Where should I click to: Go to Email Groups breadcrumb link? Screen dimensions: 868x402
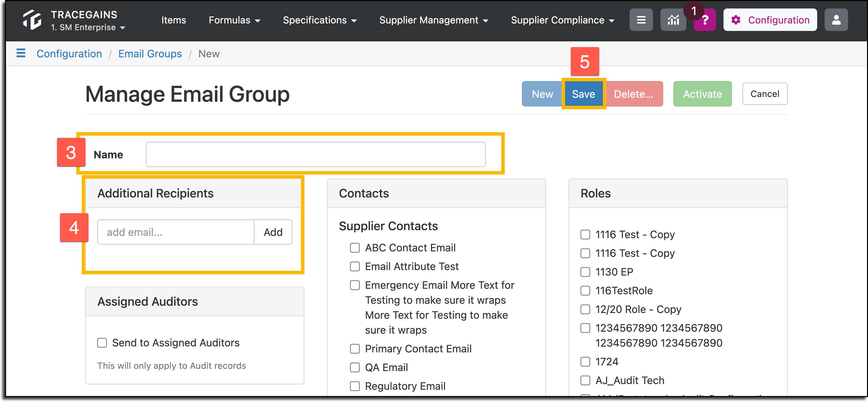pyautogui.click(x=150, y=54)
